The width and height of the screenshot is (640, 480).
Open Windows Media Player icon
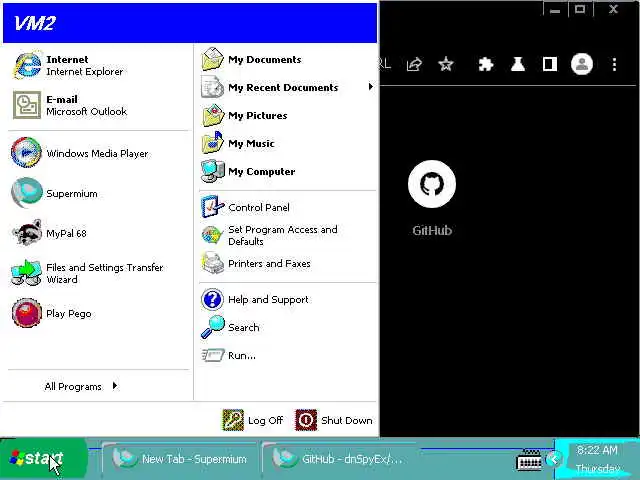point(27,153)
